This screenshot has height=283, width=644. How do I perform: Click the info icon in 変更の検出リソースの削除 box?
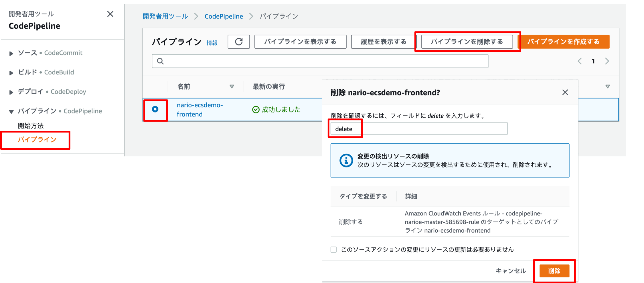[x=346, y=160]
